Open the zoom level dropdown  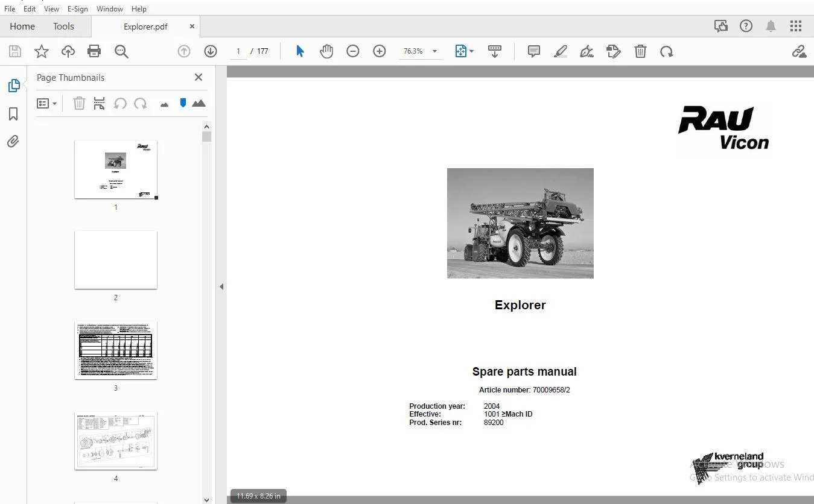(x=434, y=51)
